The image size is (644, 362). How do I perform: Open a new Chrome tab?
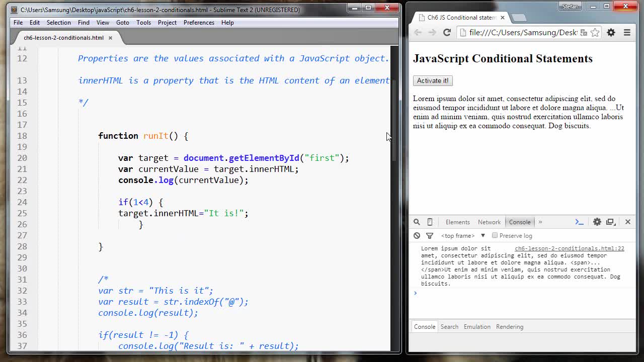(519, 18)
